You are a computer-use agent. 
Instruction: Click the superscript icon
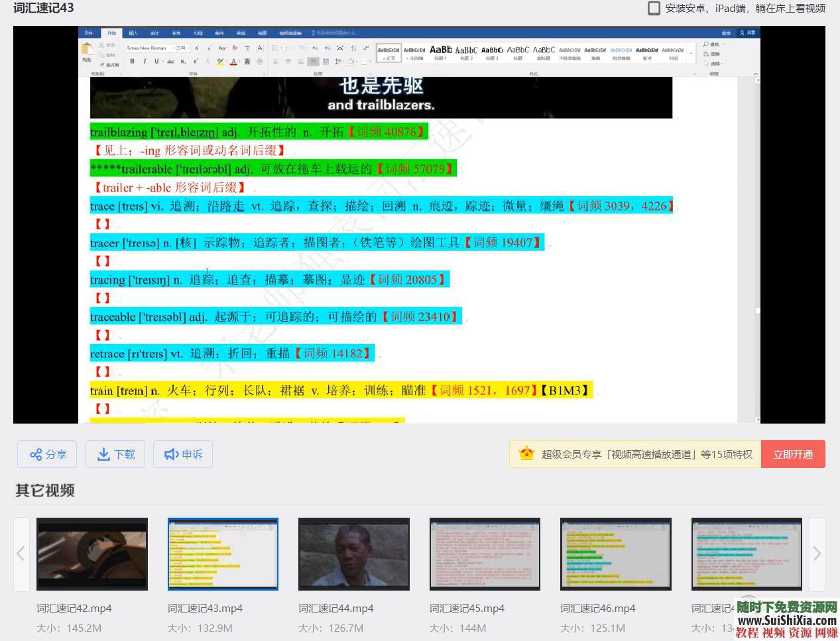(x=195, y=61)
